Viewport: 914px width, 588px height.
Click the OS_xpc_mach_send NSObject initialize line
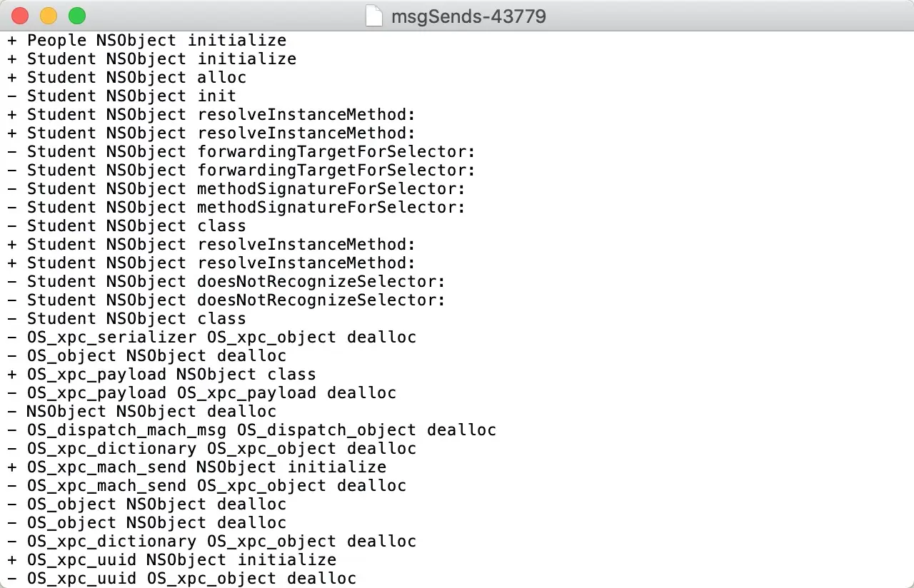[x=197, y=467]
